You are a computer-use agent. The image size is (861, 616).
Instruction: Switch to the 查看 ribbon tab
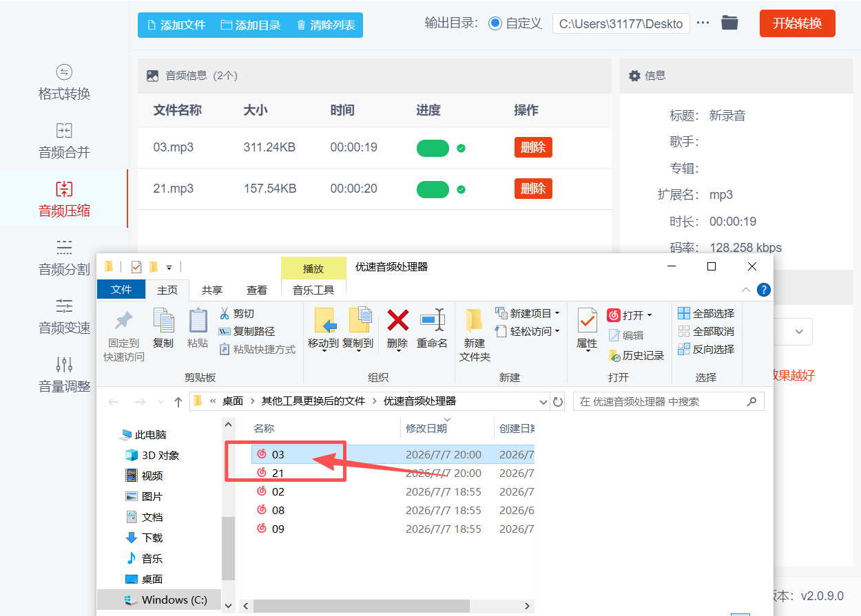point(257,290)
